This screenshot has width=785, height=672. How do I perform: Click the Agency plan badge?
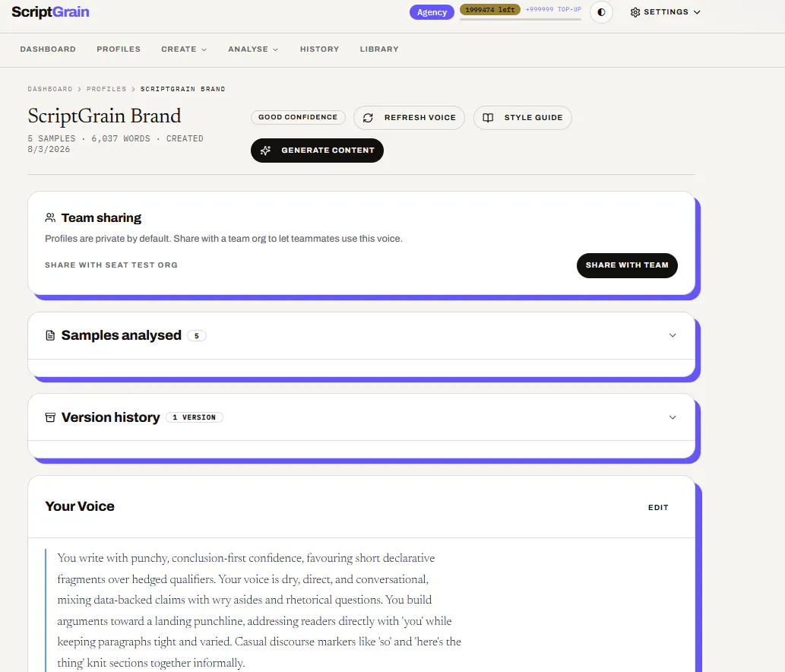432,12
